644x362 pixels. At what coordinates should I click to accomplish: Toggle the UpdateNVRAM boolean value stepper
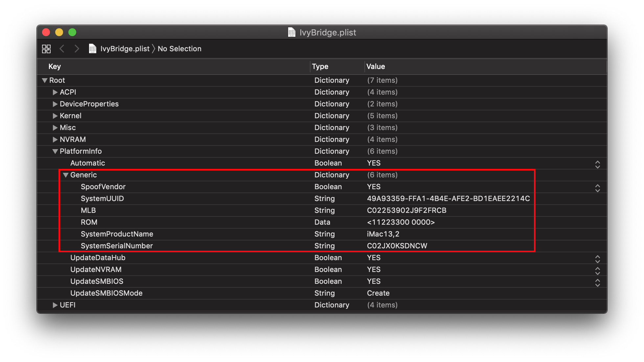click(597, 271)
